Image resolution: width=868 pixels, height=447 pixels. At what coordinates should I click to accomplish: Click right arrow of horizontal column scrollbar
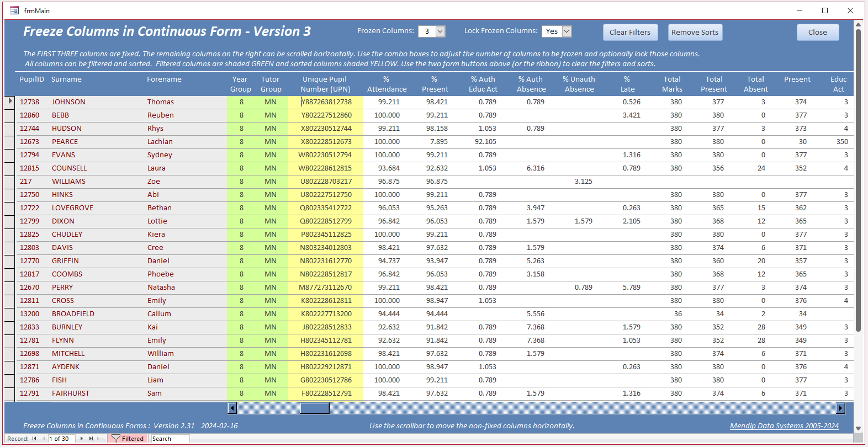click(841, 408)
